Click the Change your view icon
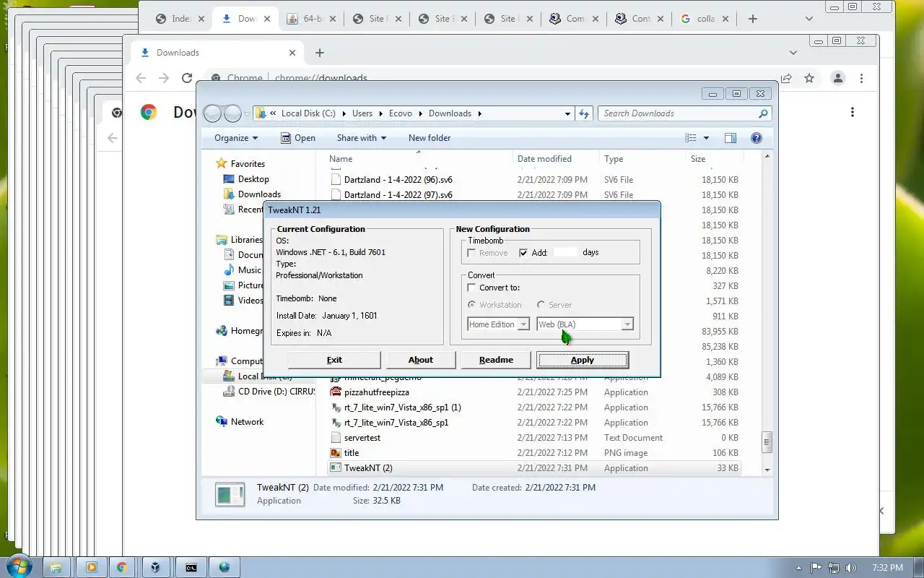924x578 pixels. pyautogui.click(x=691, y=138)
